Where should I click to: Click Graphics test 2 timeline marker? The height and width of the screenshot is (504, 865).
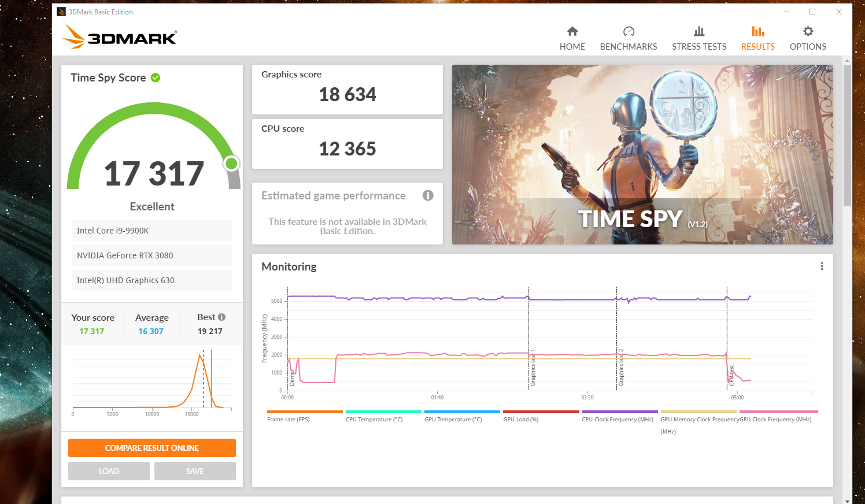tap(621, 368)
